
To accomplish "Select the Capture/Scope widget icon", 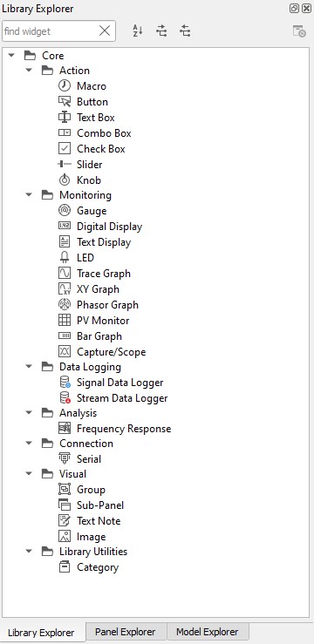I will click(x=65, y=351).
